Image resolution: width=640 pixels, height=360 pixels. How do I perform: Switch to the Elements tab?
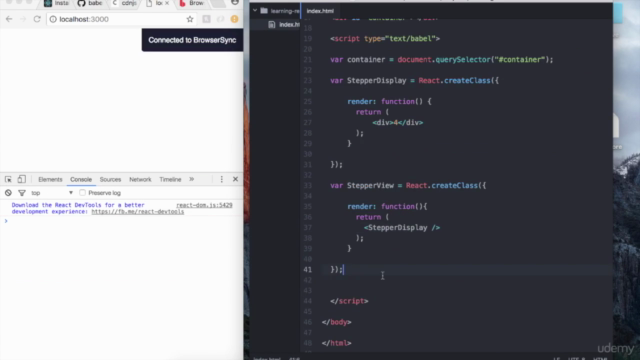tap(50, 180)
